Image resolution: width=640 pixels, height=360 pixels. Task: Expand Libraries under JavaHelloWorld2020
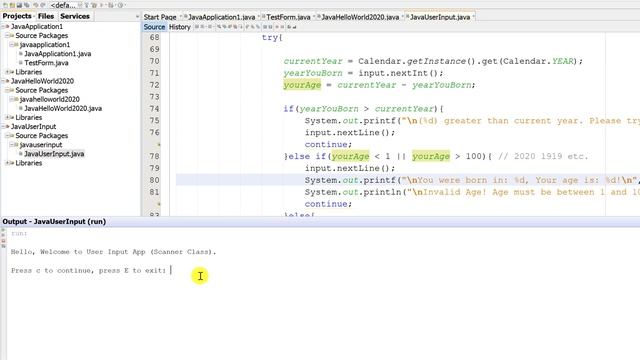[x=7, y=117]
